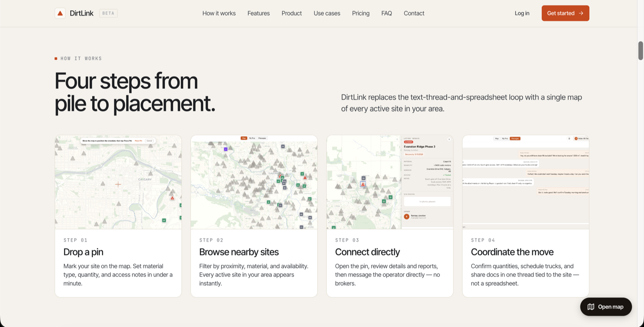Click the "Mark your site on the map" description
The image size is (644, 327).
coord(118,275)
